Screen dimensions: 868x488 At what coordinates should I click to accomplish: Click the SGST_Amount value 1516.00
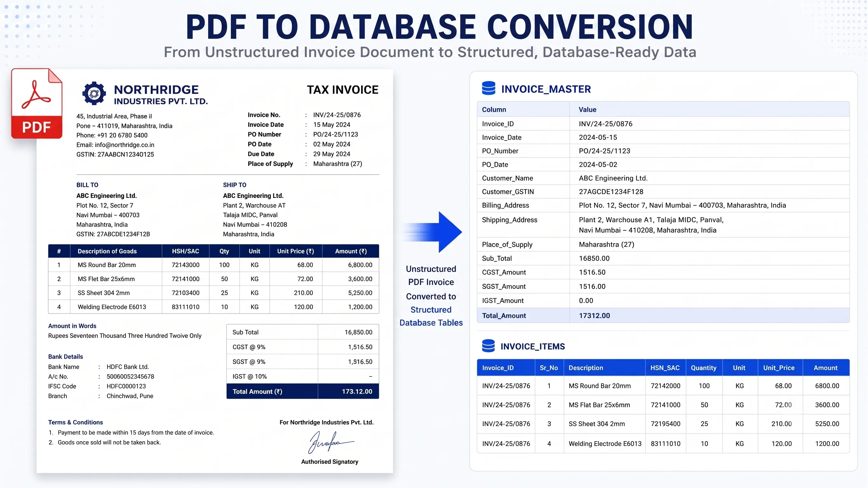592,287
